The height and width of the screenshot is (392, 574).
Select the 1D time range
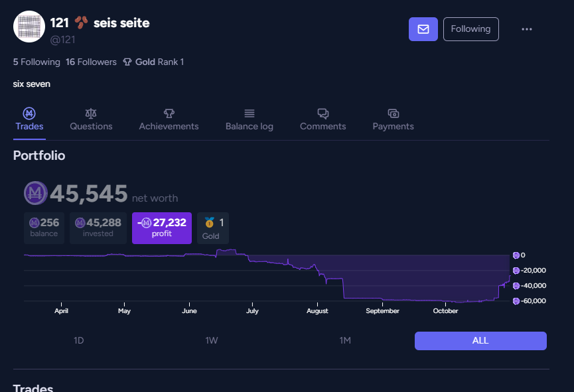point(78,341)
